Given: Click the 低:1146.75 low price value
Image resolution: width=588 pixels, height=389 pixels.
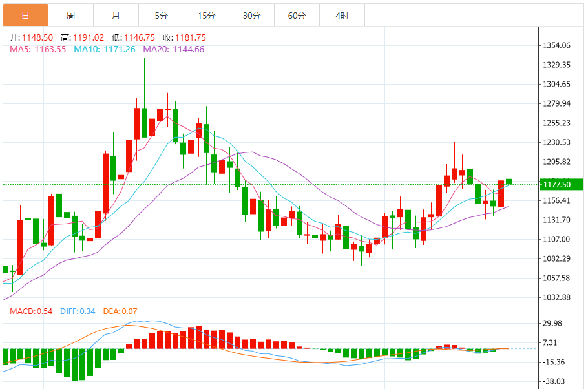Looking at the screenshot, I should coord(134,37).
